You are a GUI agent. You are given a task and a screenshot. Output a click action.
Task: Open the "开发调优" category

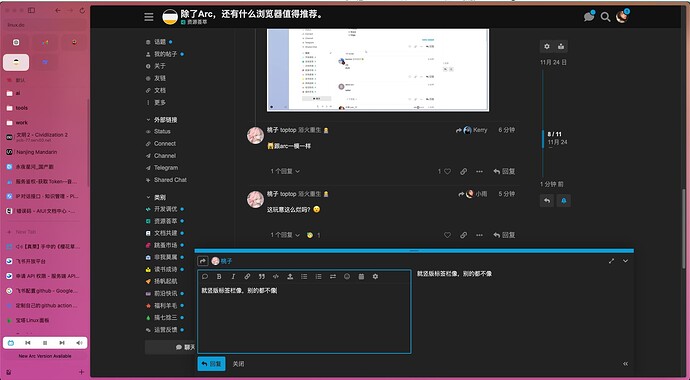165,209
